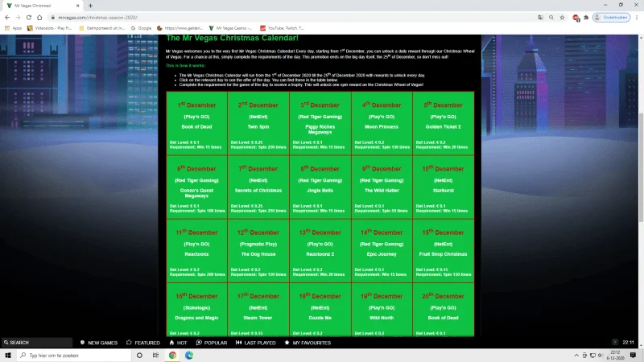Open the Windows Start menu

pyautogui.click(x=8, y=355)
